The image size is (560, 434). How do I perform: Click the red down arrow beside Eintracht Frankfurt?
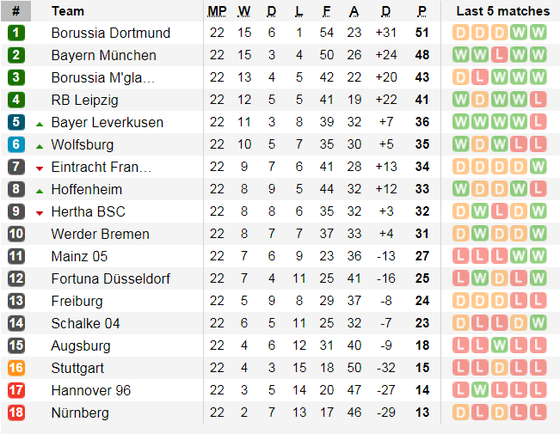(x=40, y=169)
